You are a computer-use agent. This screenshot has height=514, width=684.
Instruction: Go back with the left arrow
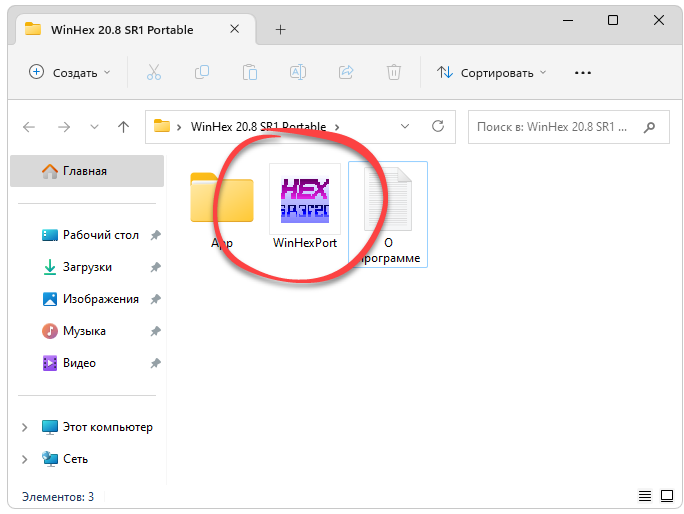pos(29,127)
